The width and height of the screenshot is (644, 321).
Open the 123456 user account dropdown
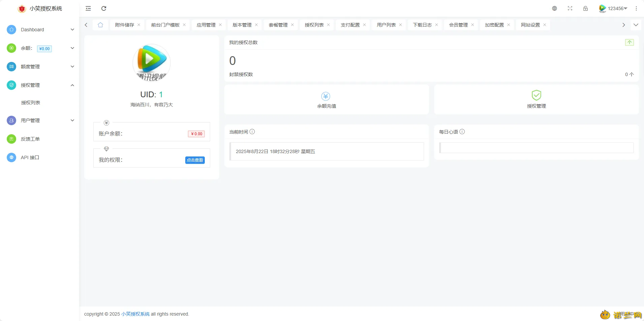tap(613, 8)
